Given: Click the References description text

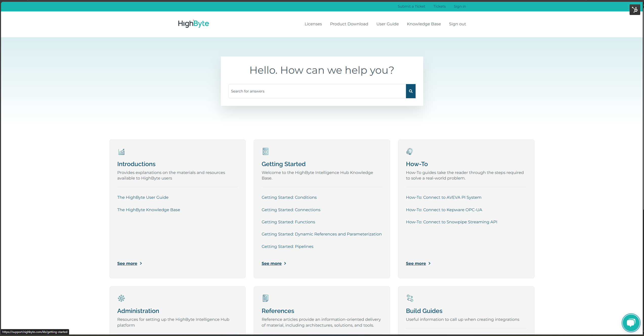Looking at the screenshot, I should [x=321, y=322].
